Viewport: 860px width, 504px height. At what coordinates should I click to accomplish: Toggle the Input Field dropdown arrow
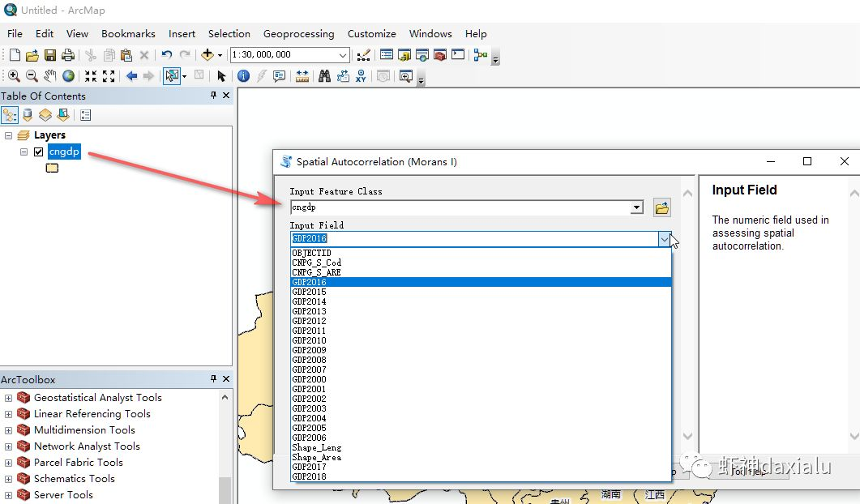[x=664, y=239]
